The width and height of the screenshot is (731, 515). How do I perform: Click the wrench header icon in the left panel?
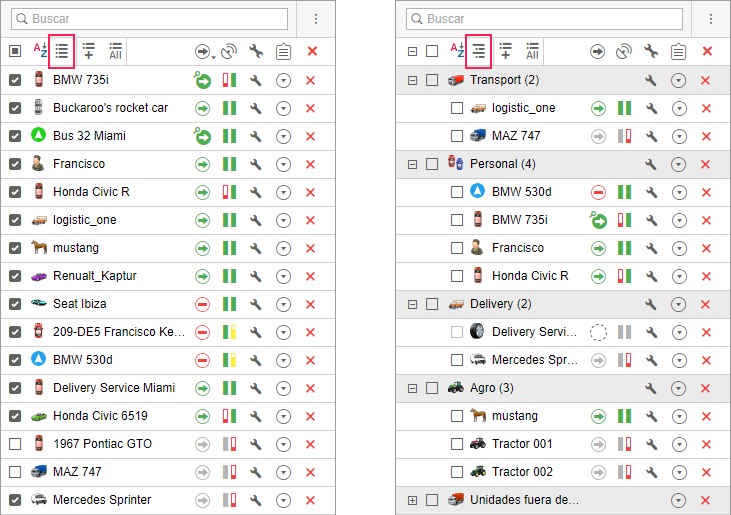(256, 51)
